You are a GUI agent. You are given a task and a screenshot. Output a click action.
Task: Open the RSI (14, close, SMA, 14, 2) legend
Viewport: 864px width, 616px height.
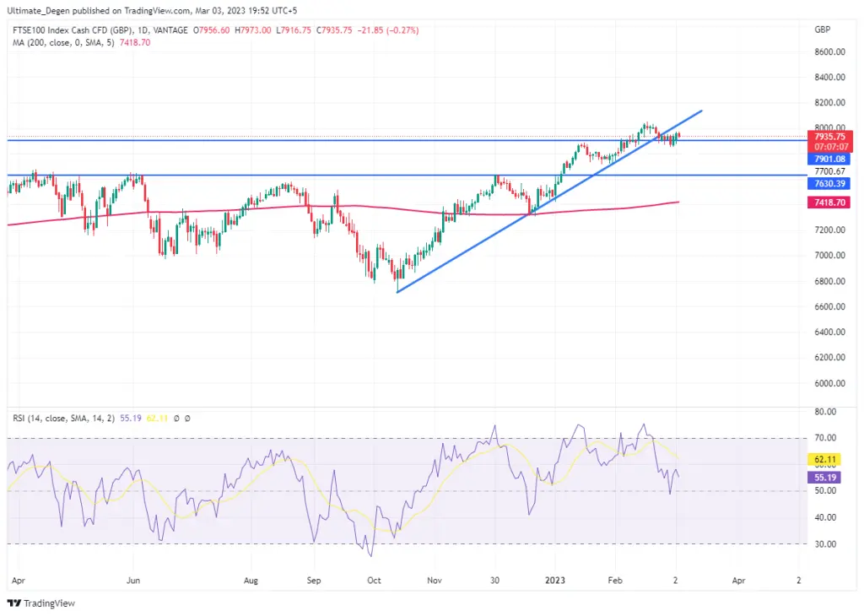pos(64,419)
